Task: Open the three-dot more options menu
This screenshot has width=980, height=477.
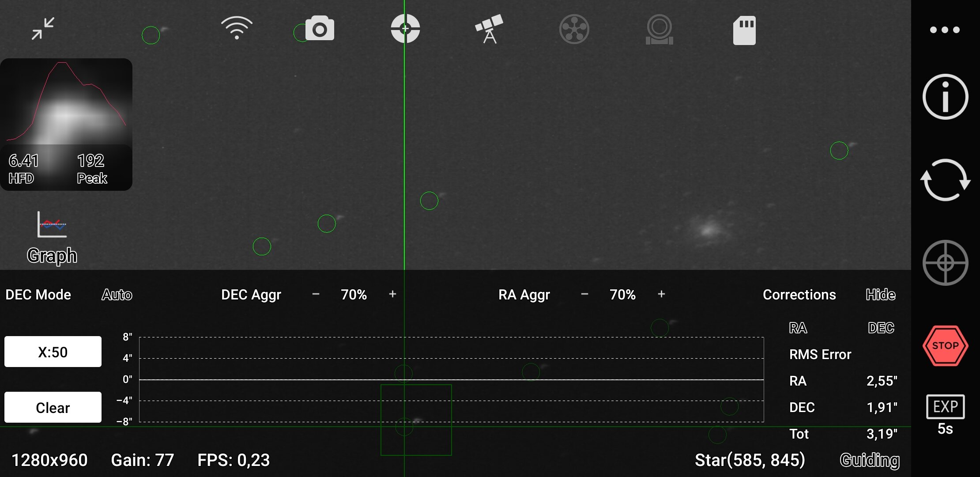Action: coord(944,30)
